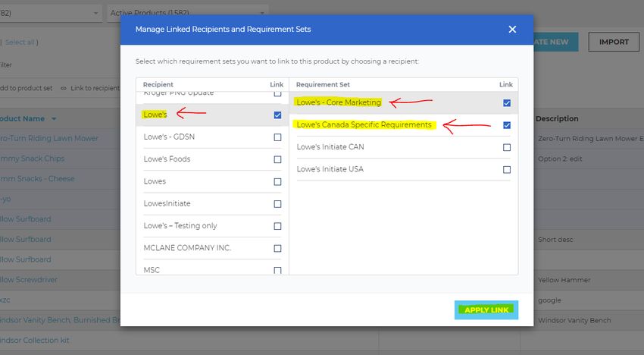The image size is (644, 355).
Task: Check the Lowe's - GDSN recipient checkbox
Action: [x=277, y=137]
